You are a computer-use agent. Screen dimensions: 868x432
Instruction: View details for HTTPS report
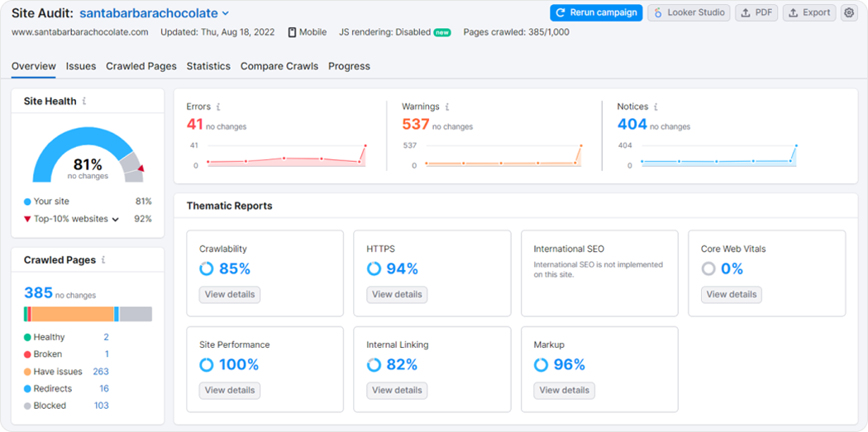397,295
